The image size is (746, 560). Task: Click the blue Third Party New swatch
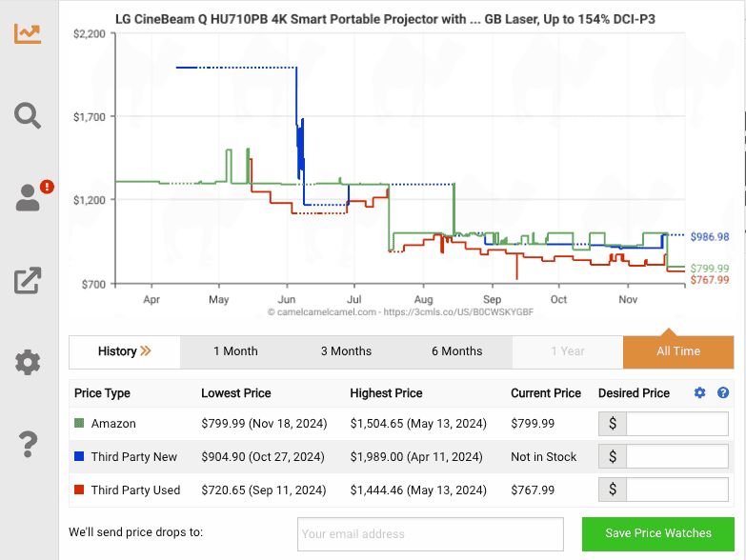(x=79, y=457)
